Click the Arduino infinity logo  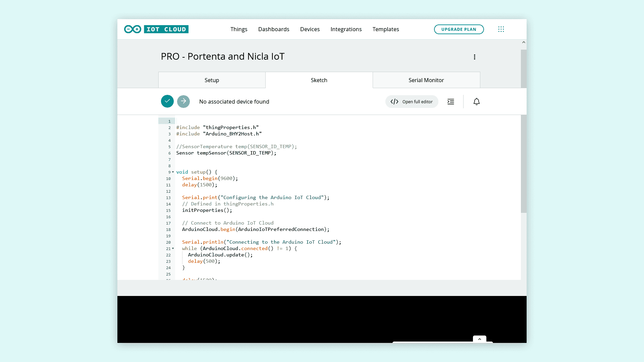point(132,29)
